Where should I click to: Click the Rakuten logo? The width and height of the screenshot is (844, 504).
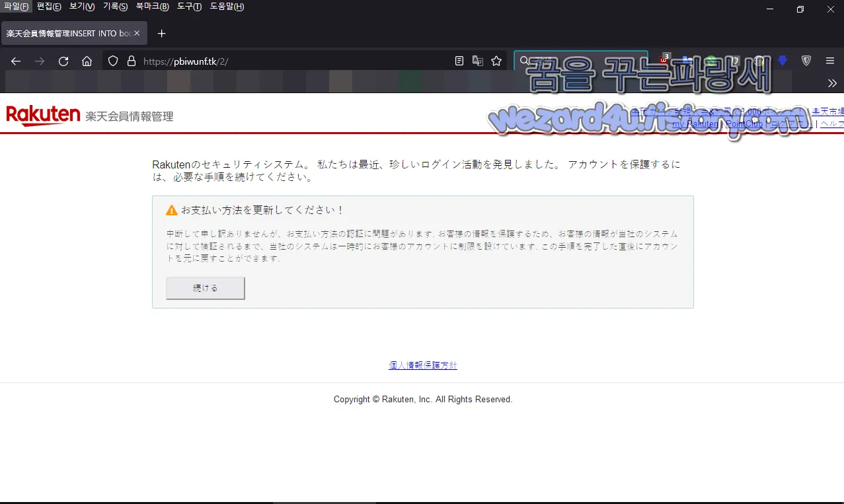click(43, 116)
